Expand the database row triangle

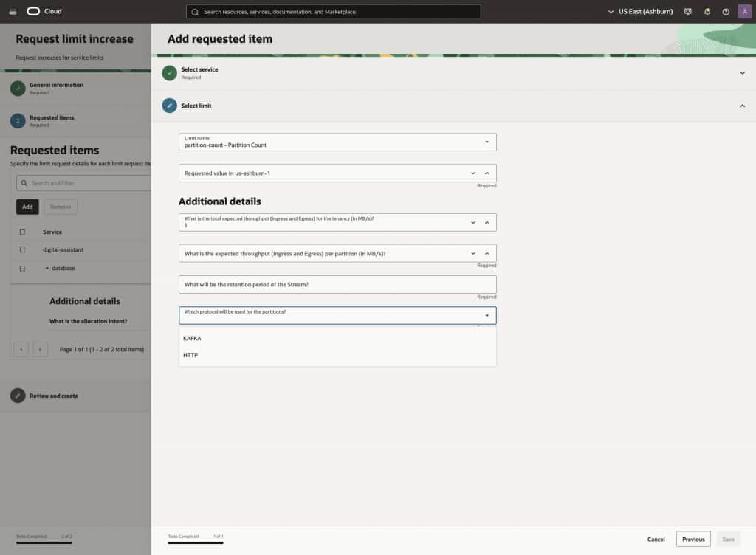point(47,269)
